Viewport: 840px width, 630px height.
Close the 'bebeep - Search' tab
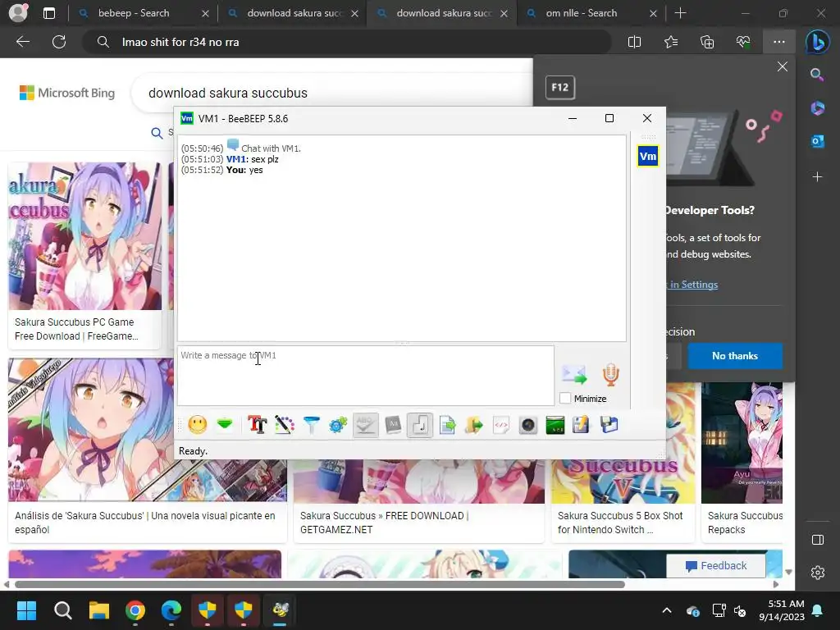[205, 13]
